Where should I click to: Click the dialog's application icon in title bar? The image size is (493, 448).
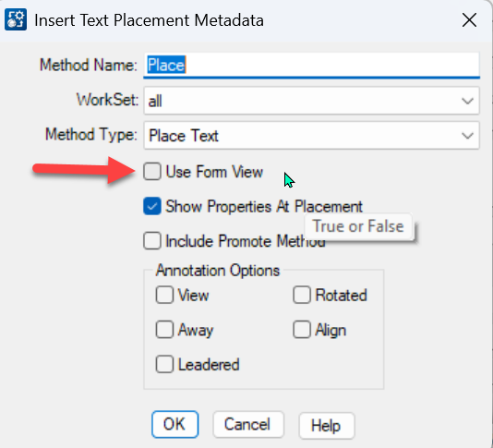(x=16, y=19)
